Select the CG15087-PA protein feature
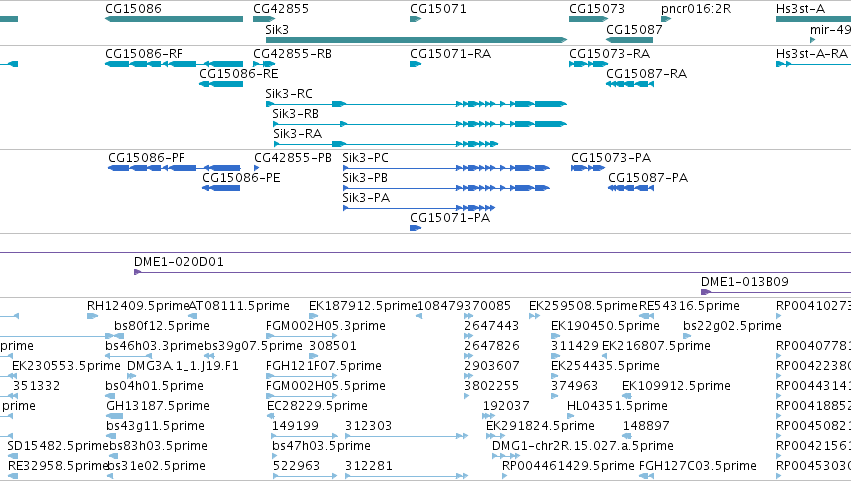The height and width of the screenshot is (481, 851). 631,188
